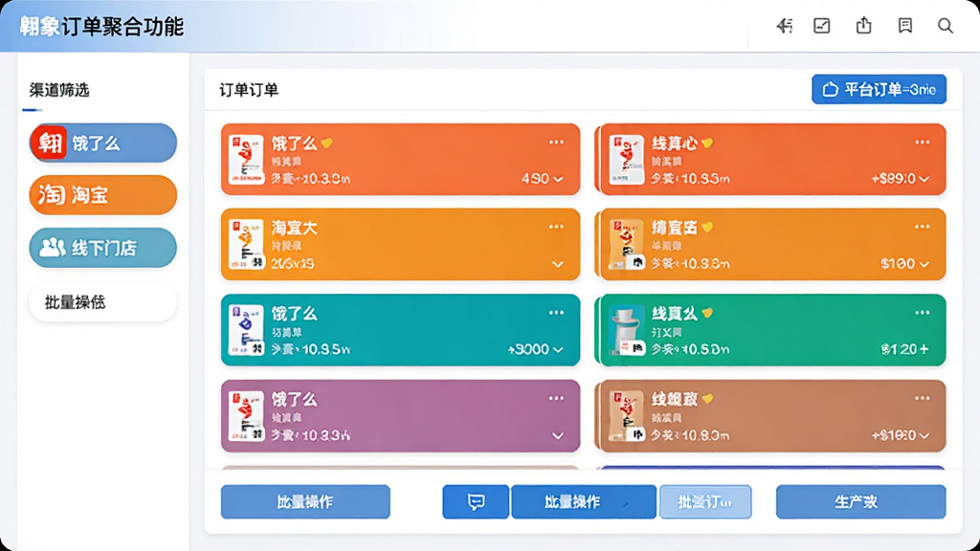
Task: Expand the +$99:0 chevron on 线真心 card
Action: click(x=924, y=179)
